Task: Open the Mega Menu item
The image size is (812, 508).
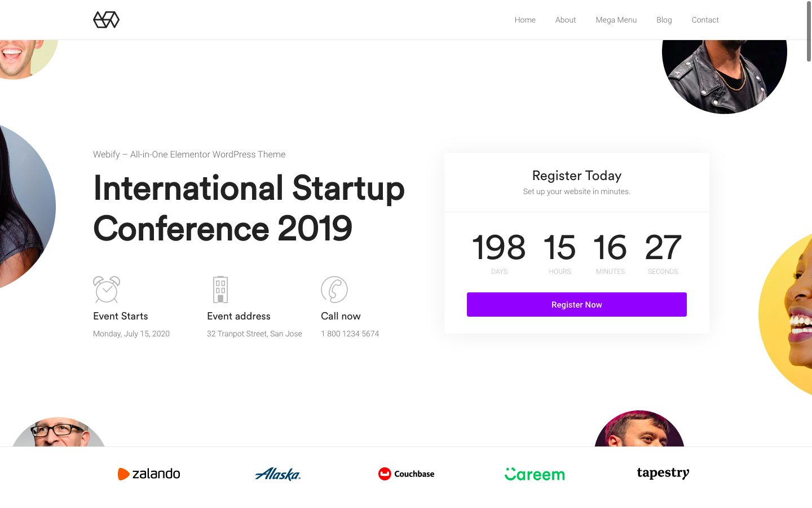Action: [x=616, y=20]
